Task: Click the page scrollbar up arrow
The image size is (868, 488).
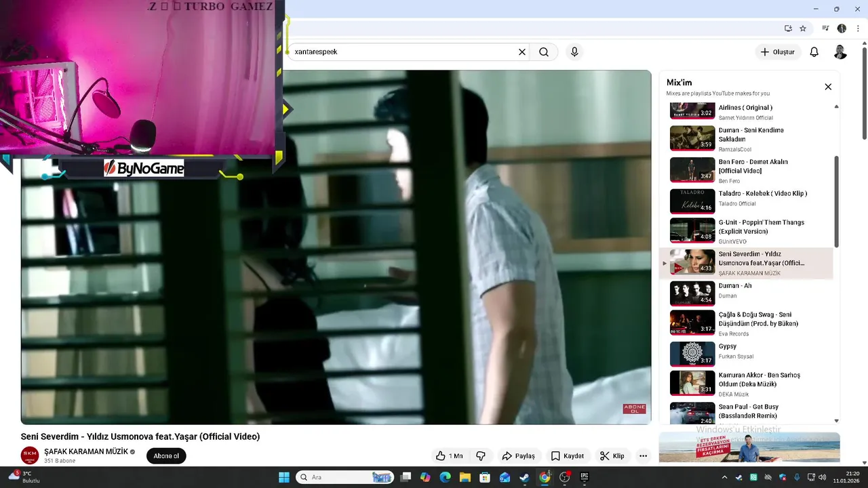Action: [864, 43]
